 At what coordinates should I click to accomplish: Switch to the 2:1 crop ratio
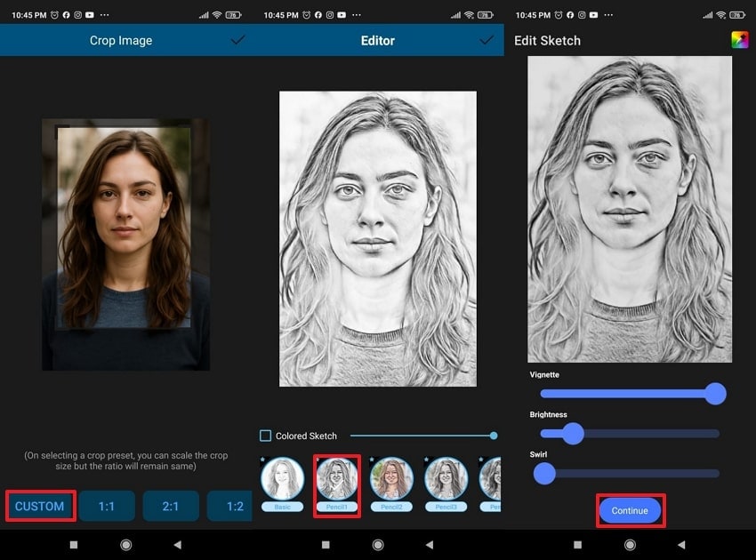pyautogui.click(x=170, y=506)
